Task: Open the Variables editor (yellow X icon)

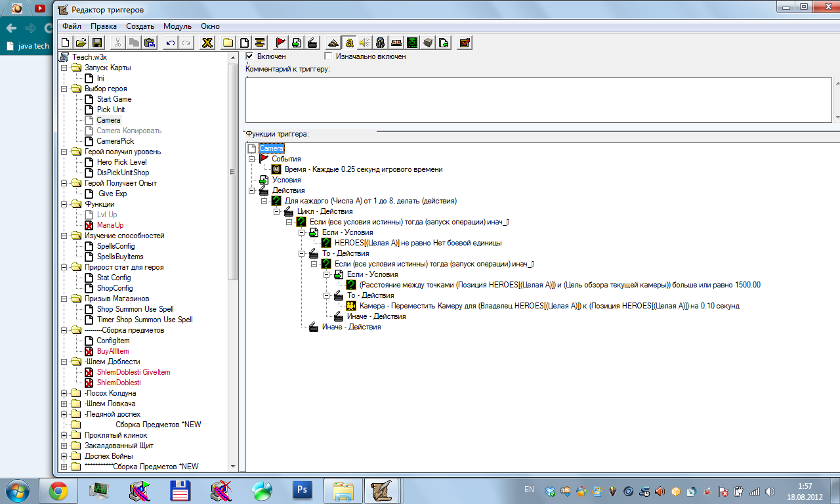Action: (x=207, y=43)
